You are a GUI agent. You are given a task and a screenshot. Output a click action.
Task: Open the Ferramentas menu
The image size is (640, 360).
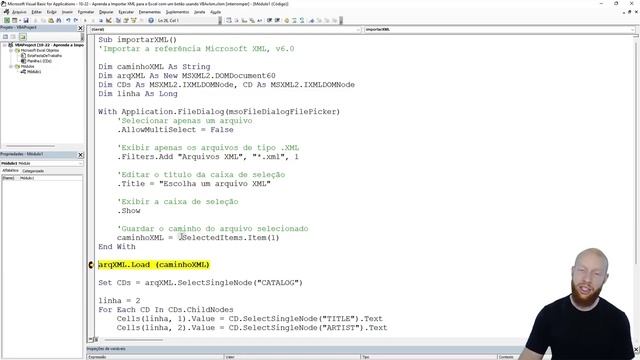(x=150, y=12)
